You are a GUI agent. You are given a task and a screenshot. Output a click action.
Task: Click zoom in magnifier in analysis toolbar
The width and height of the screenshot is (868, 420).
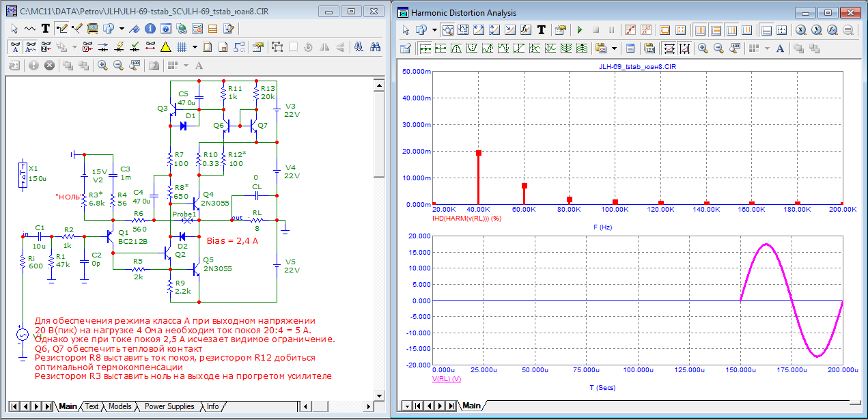click(x=703, y=48)
